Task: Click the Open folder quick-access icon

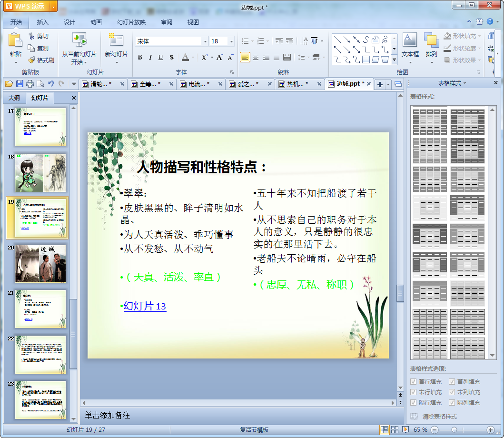Action: [9, 84]
